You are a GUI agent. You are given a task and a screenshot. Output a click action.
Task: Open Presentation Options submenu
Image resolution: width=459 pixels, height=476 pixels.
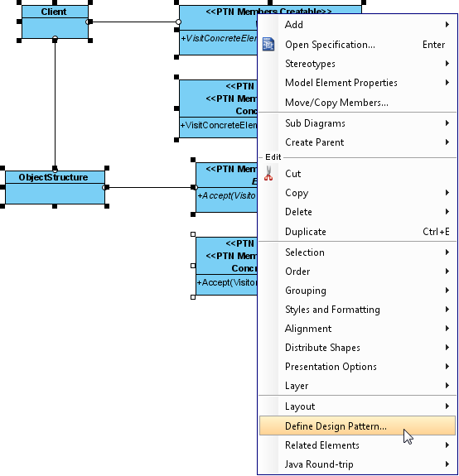click(x=357, y=367)
